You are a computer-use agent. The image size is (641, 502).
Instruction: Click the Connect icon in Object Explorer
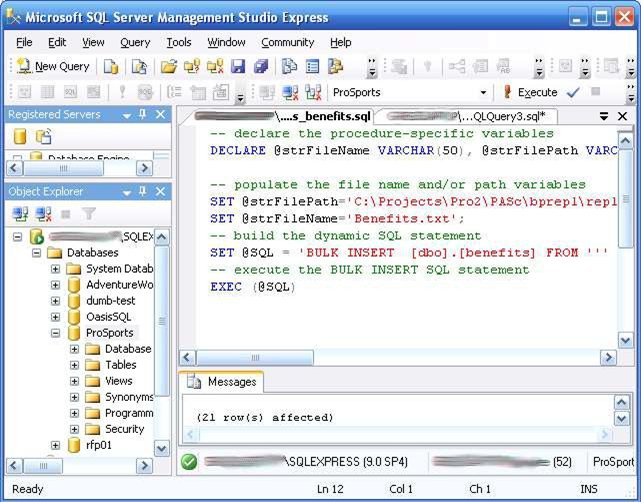tap(20, 213)
